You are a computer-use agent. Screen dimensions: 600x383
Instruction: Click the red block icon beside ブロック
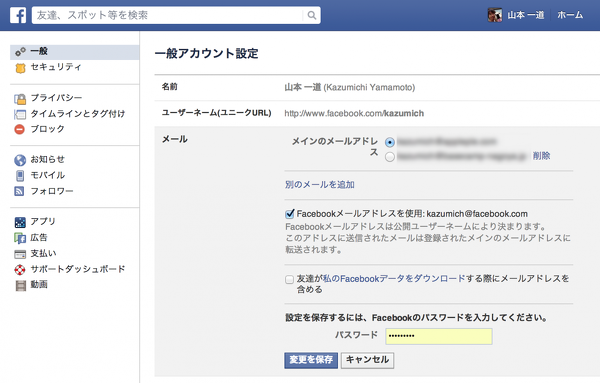[20, 129]
